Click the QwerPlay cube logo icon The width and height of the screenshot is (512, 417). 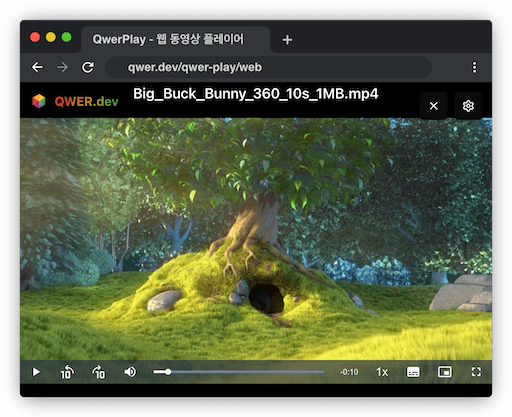pos(39,101)
